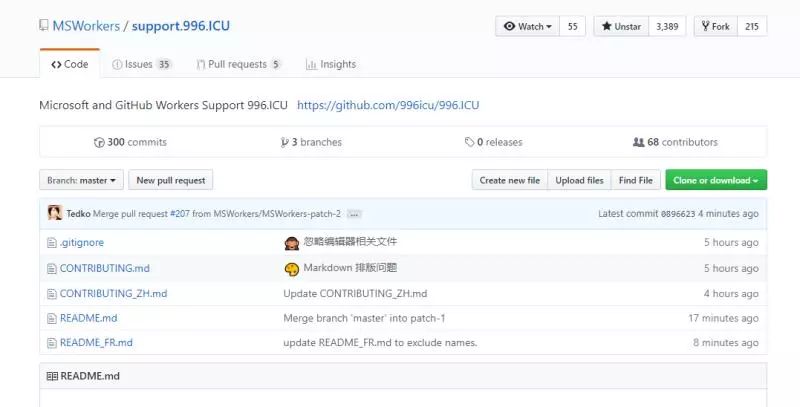Screen dimensions: 800x407
Task: Click the palette emoji in CONTRIBUTING.md commit message
Action: pyautogui.click(x=291, y=269)
